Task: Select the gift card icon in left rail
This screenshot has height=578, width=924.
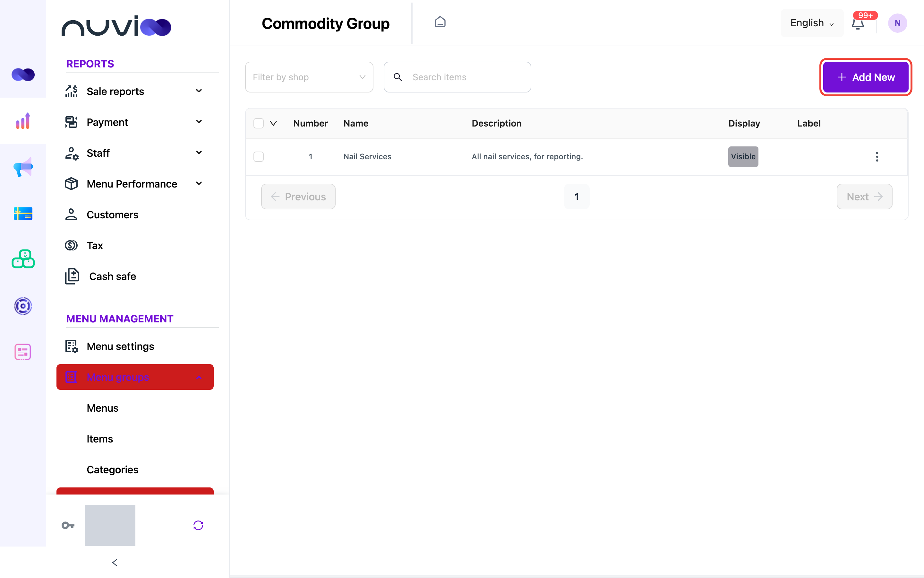Action: (23, 213)
